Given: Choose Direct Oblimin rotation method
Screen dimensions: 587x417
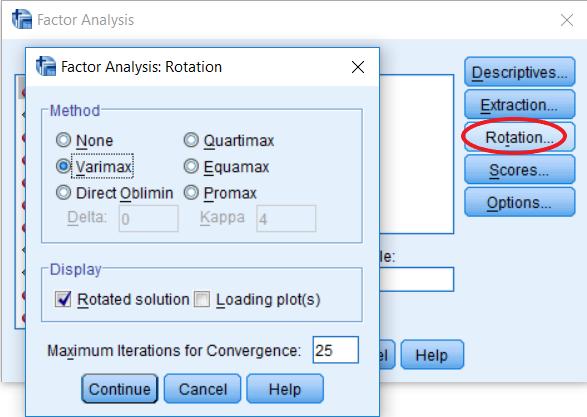Looking at the screenshot, I should coord(63,192).
